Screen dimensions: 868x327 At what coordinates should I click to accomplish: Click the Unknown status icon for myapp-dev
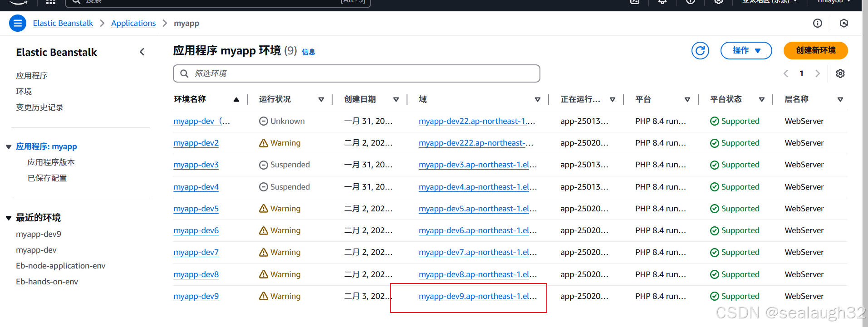pos(263,121)
